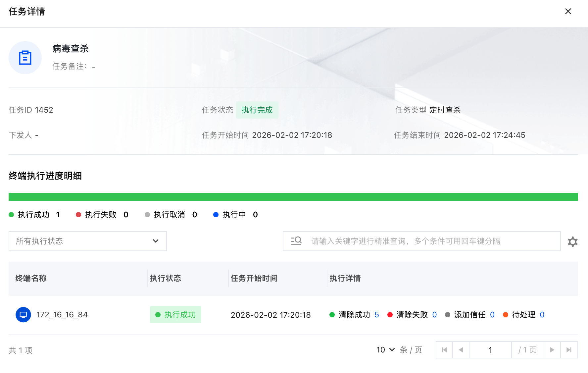Click the clipboard task icon beside 病毒查杀
The height and width of the screenshot is (373, 588).
25,58
